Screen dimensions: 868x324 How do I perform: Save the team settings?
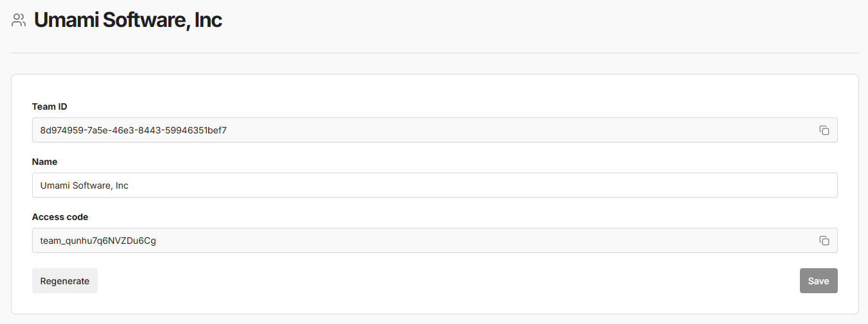coord(818,281)
